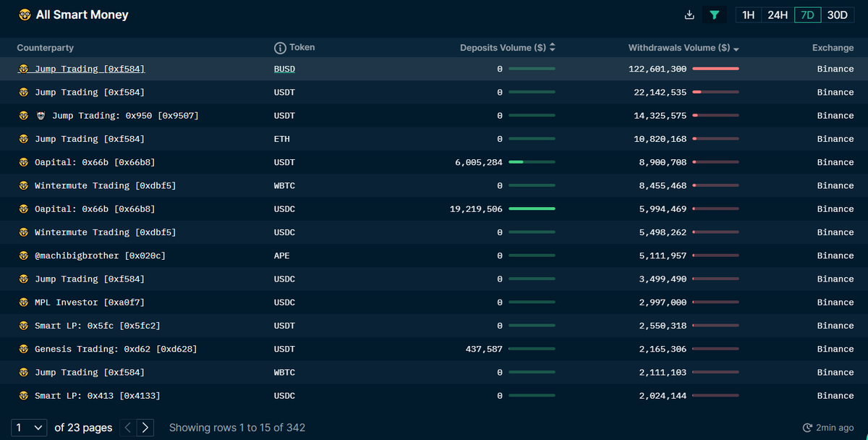
Task: Click the smart money icon beside MPL Investor
Action: coord(23,302)
